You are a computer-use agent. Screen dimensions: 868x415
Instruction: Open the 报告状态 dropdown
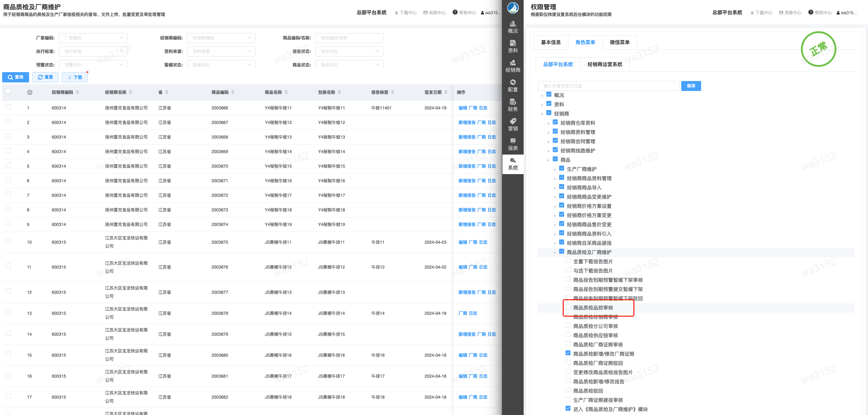(x=349, y=52)
